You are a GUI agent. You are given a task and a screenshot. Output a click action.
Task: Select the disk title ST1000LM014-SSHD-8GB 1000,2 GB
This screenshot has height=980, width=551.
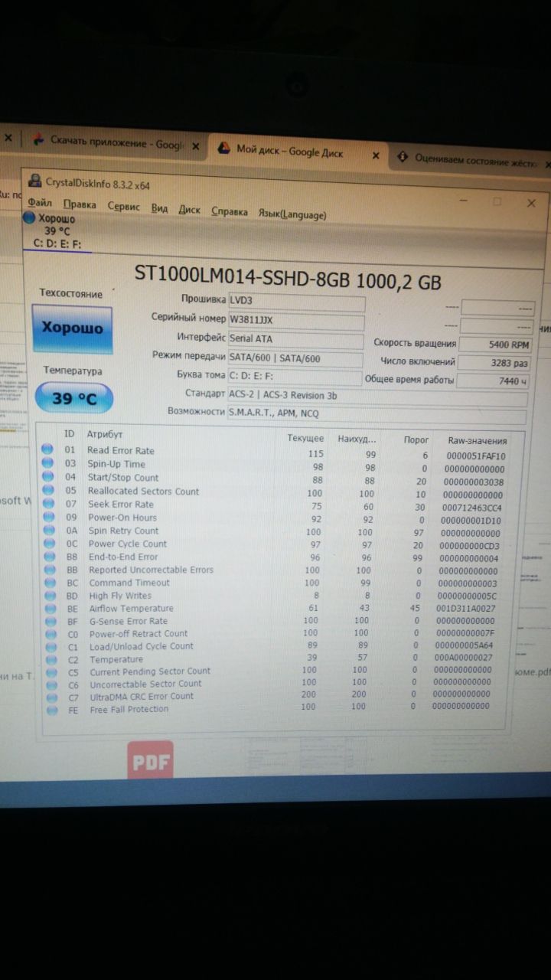tap(288, 278)
